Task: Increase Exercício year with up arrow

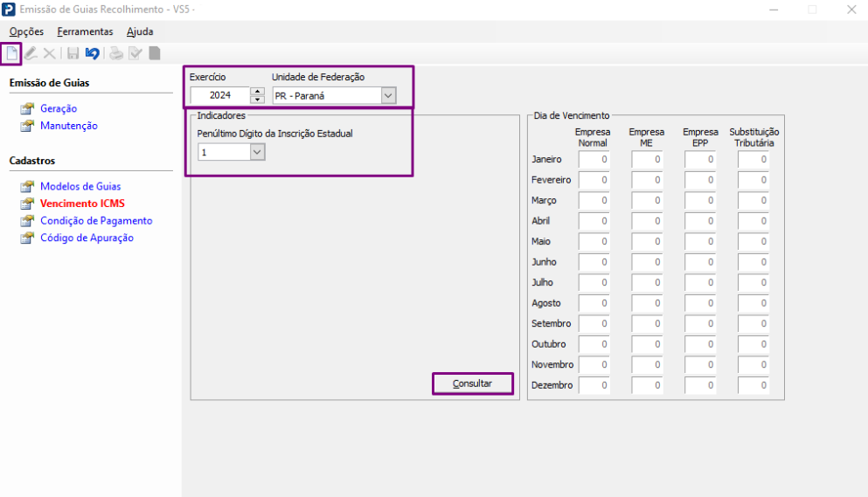Action: click(x=257, y=91)
